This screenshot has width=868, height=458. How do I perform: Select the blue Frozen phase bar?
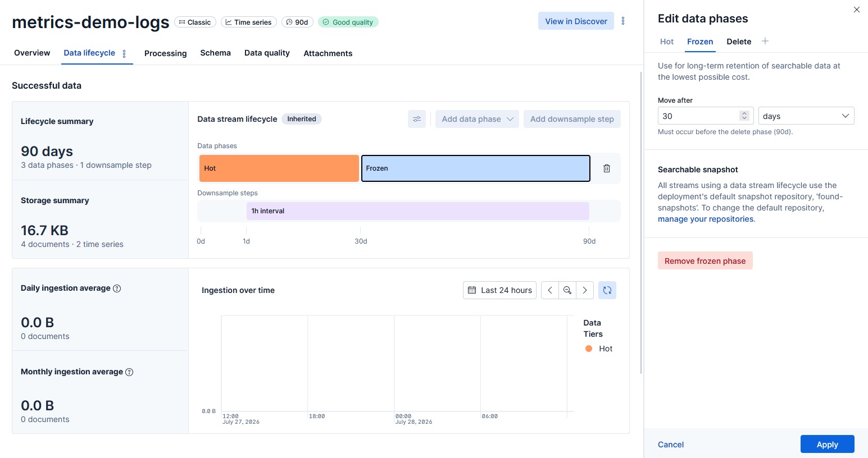click(476, 168)
